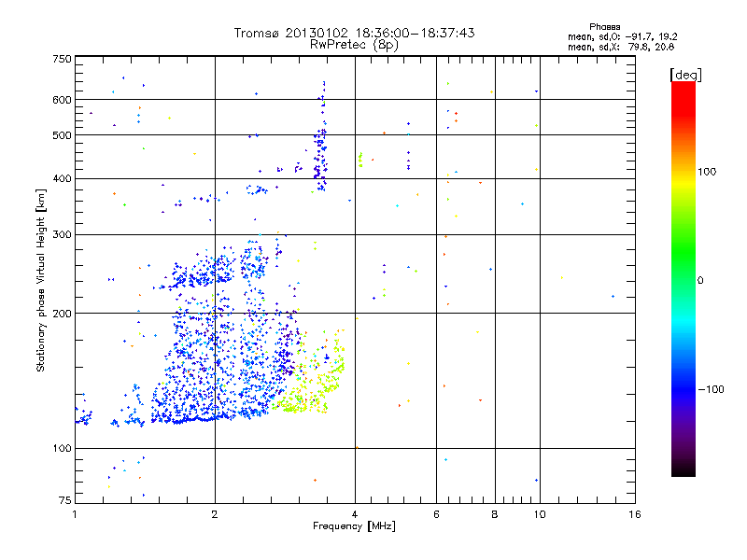Viewport: 747px width, 560px height.
Task: Click the x-axis tick label '16'
Action: pos(635,514)
